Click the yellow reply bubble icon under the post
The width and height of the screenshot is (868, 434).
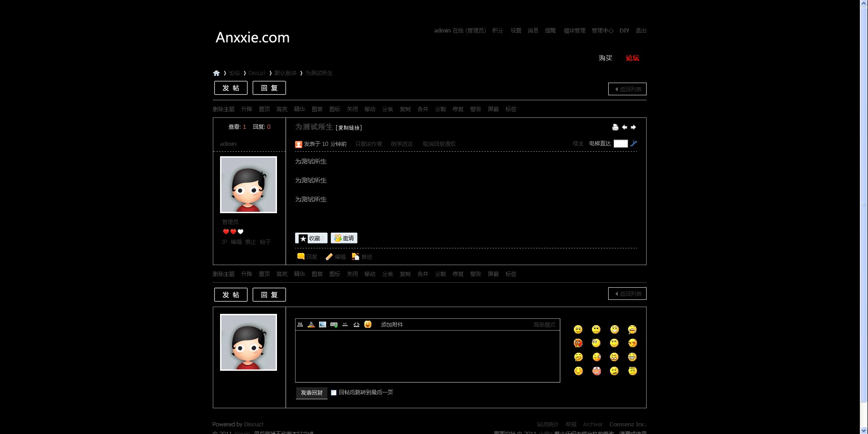[x=300, y=257]
